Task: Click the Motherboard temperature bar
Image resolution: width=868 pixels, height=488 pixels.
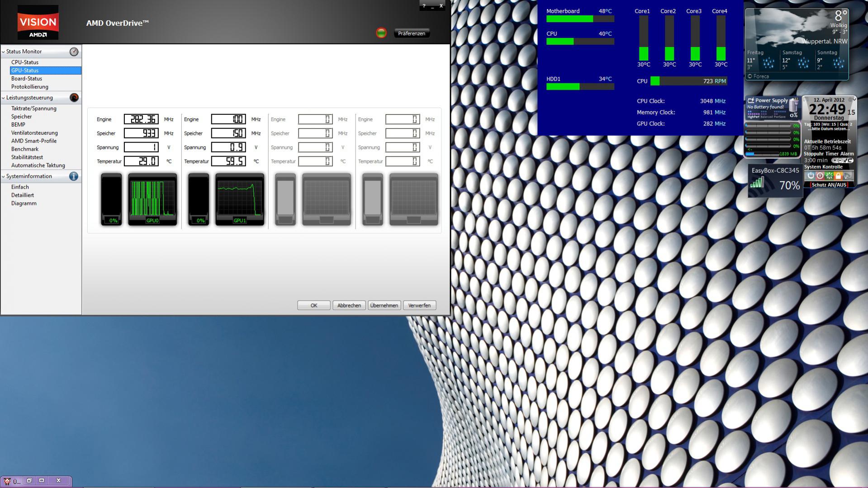Action: [x=580, y=19]
